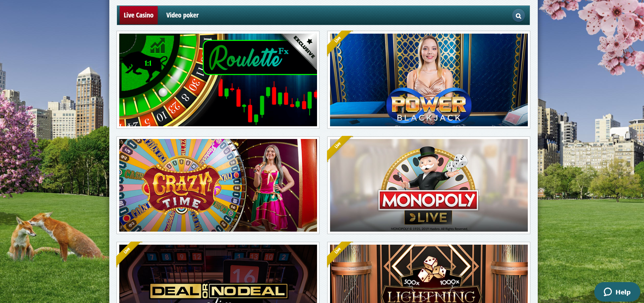Launch the Monopoly Live game tile

click(x=429, y=185)
